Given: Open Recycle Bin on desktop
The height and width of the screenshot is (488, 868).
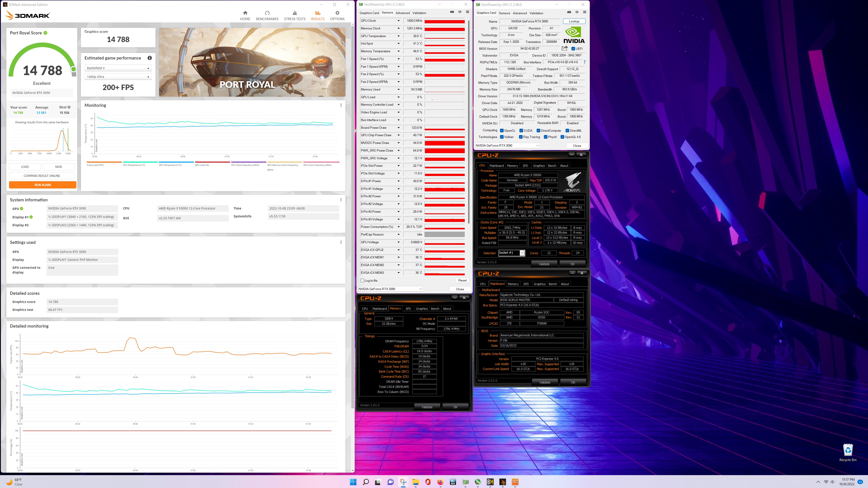Looking at the screenshot, I should 848,452.
